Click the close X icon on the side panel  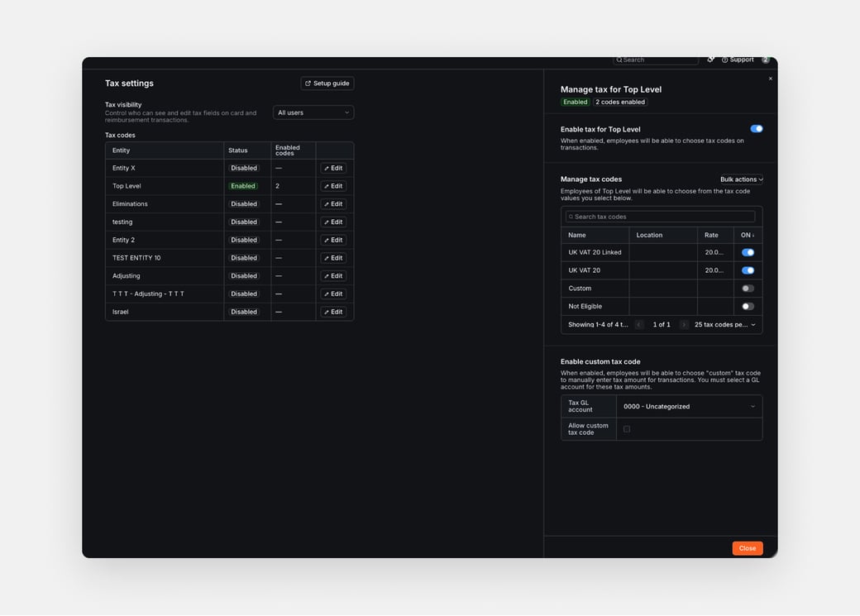point(770,79)
